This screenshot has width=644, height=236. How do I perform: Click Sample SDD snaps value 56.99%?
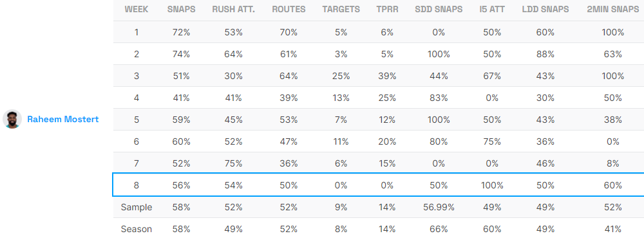click(439, 207)
